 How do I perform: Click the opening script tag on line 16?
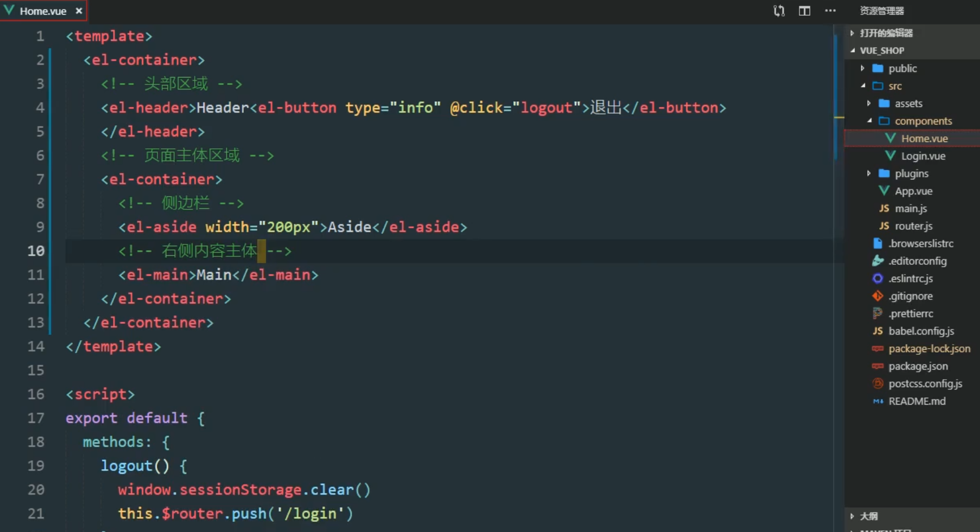click(100, 394)
